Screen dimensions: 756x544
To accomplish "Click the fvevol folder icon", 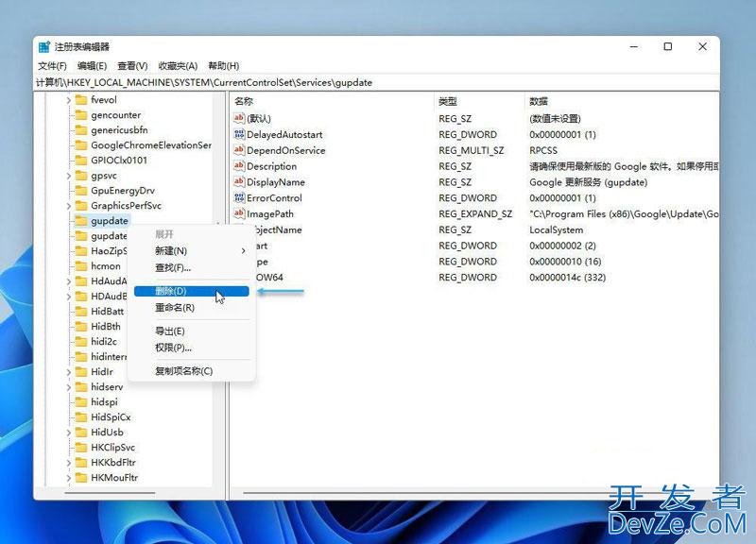I will [x=81, y=100].
